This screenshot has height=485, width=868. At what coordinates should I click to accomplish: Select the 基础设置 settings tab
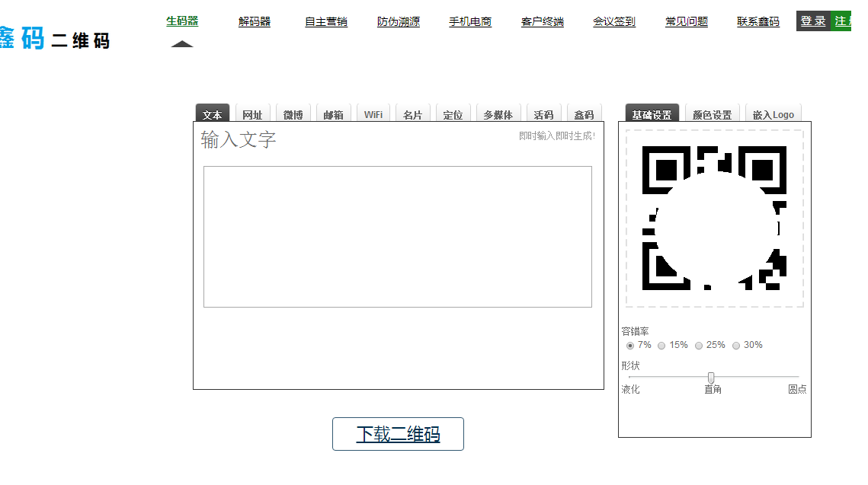point(652,113)
